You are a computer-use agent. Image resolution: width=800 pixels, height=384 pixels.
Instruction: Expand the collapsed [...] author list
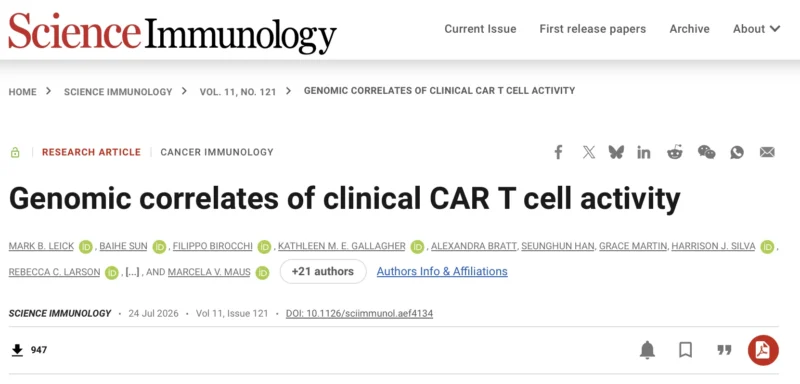[132, 272]
